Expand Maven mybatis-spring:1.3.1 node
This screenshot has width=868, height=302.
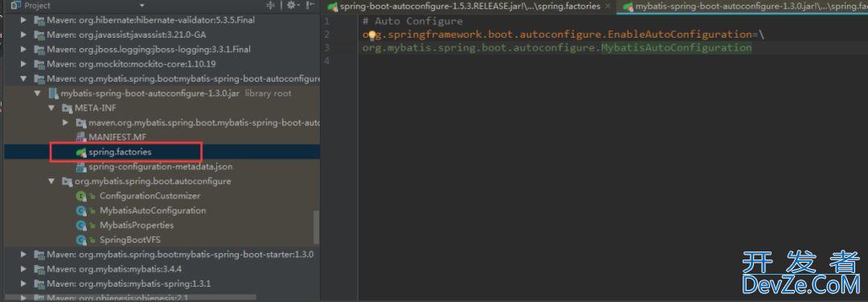23,284
